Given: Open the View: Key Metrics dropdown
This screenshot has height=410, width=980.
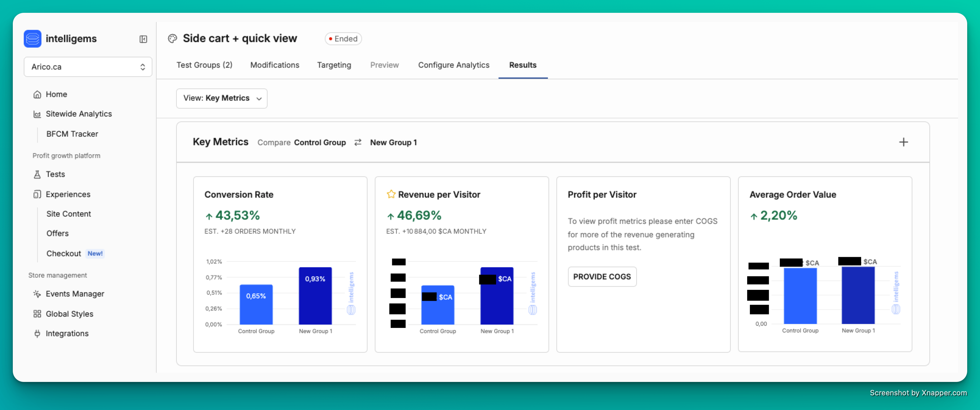Looking at the screenshot, I should pos(222,98).
